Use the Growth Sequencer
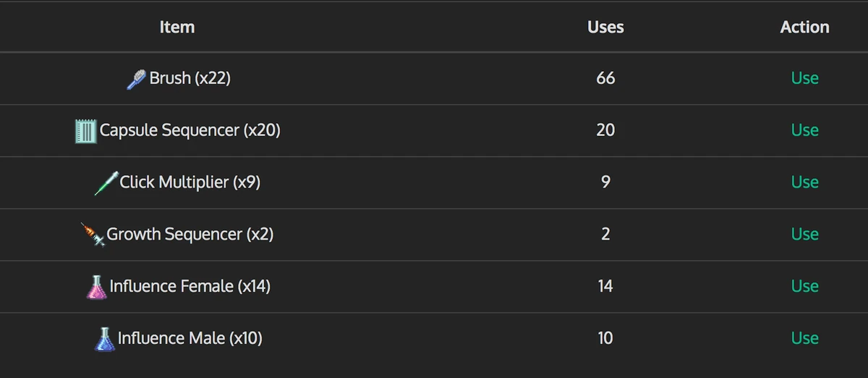The height and width of the screenshot is (378, 868). pyautogui.click(x=804, y=235)
